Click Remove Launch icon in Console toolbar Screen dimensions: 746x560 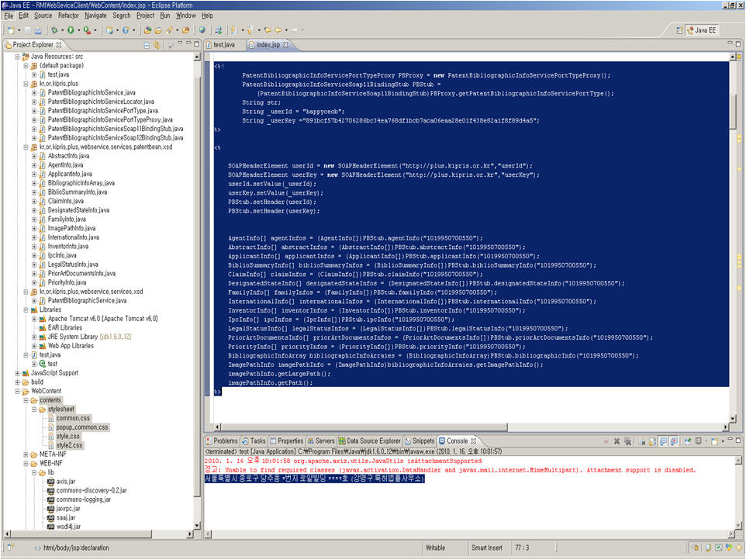pyautogui.click(x=617, y=441)
